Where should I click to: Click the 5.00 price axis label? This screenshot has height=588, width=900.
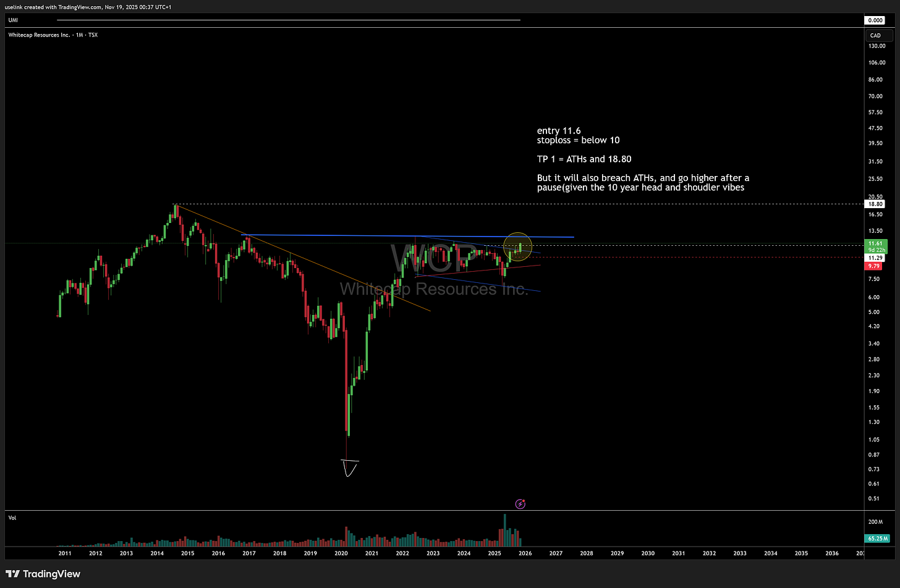[873, 312]
